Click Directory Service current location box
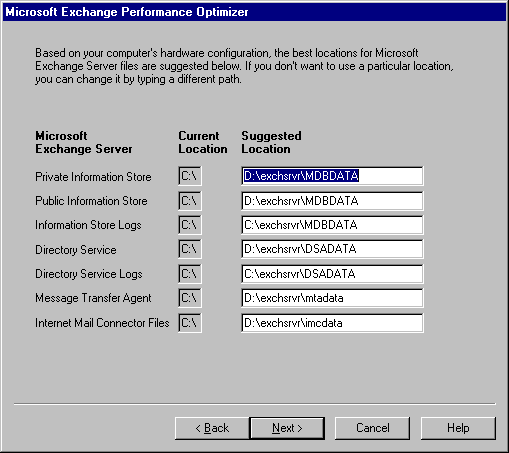Image resolution: width=509 pixels, height=453 pixels. pyautogui.click(x=190, y=249)
